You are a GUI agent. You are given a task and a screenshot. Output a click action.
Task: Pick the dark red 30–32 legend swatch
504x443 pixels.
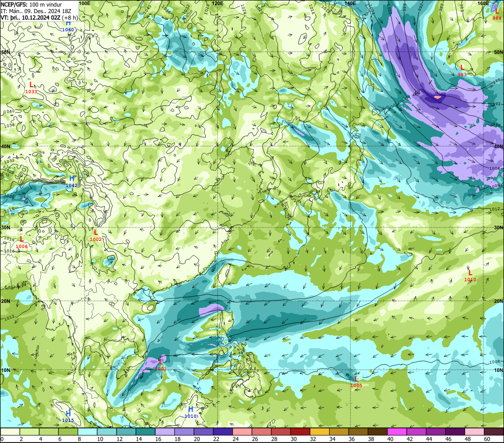[x=300, y=431]
